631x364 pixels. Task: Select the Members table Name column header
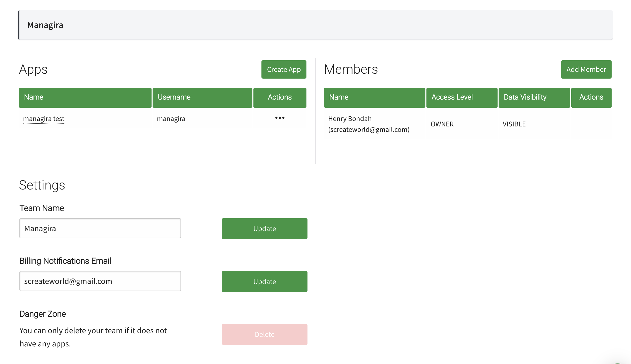[374, 97]
